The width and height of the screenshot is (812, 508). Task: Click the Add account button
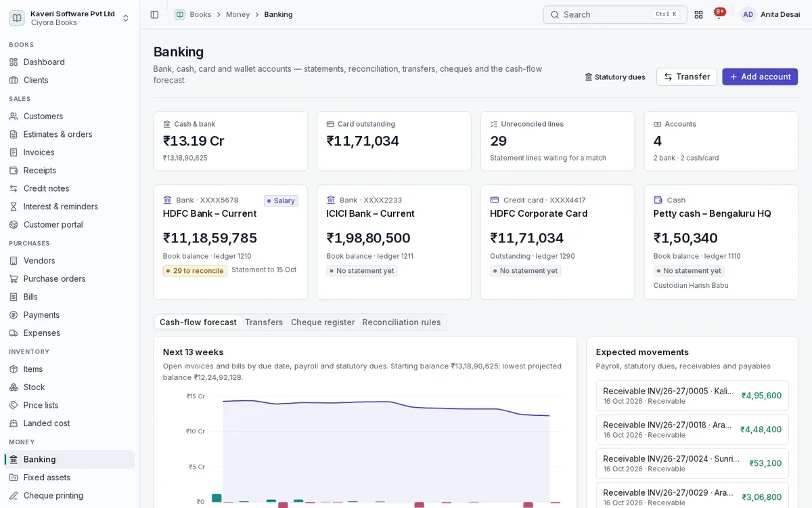[760, 77]
